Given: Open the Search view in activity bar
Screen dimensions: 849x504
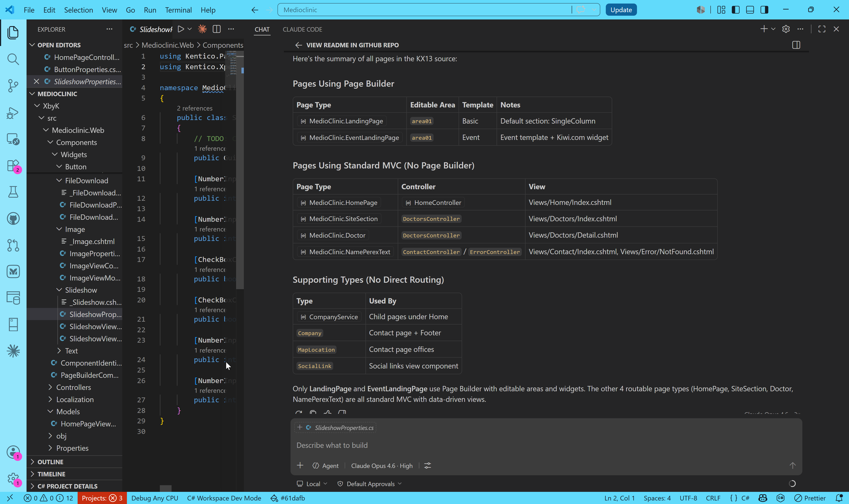Looking at the screenshot, I should [x=13, y=59].
